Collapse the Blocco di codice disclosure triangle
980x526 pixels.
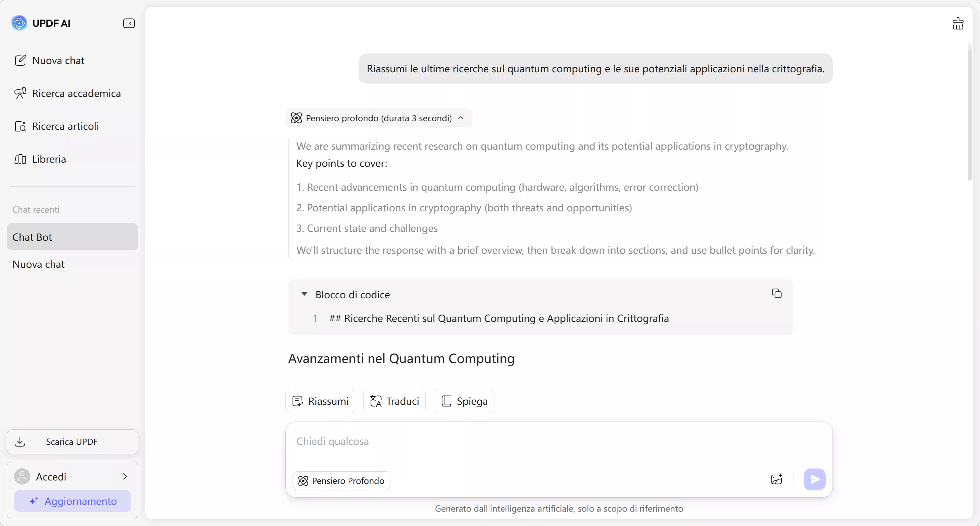(304, 294)
